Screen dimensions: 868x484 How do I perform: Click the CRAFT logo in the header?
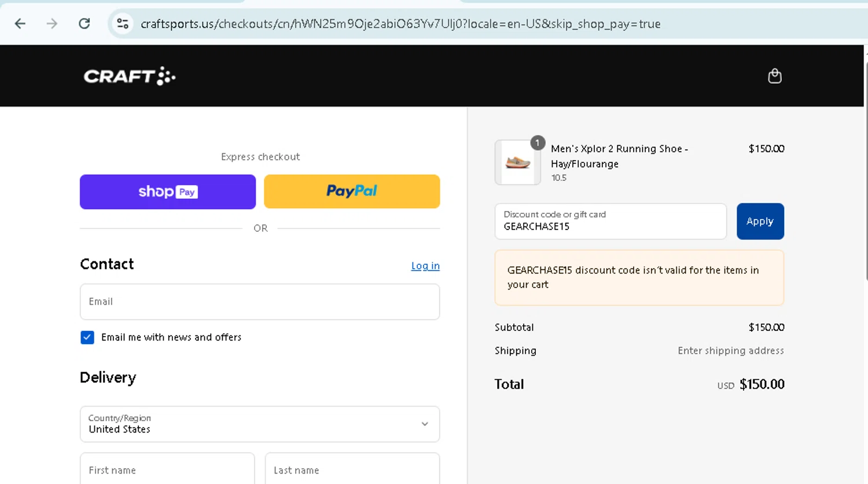tap(130, 76)
